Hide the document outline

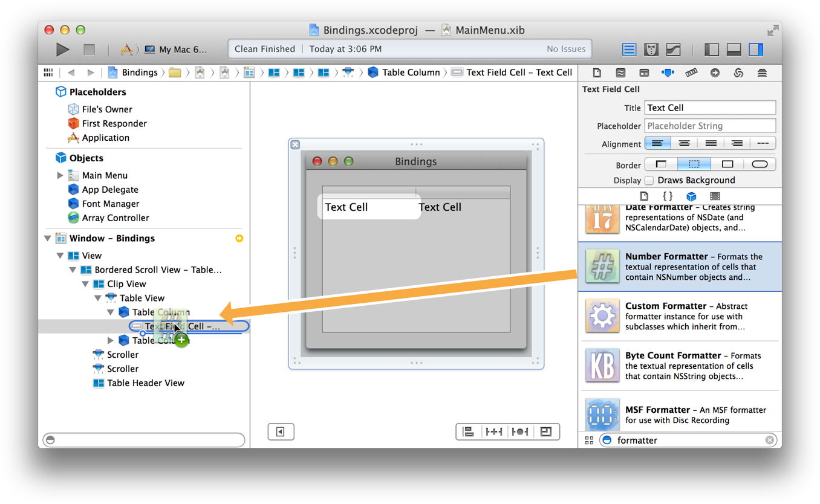point(281,431)
